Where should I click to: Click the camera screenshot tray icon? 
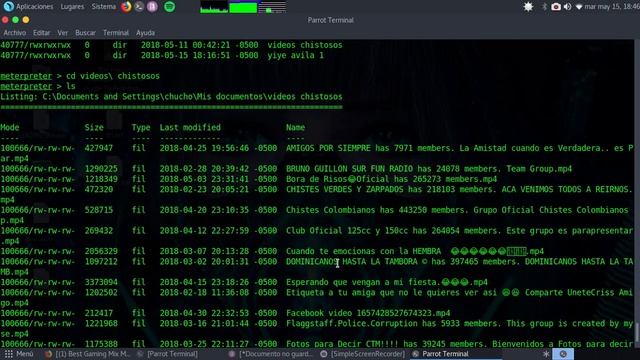(556, 7)
